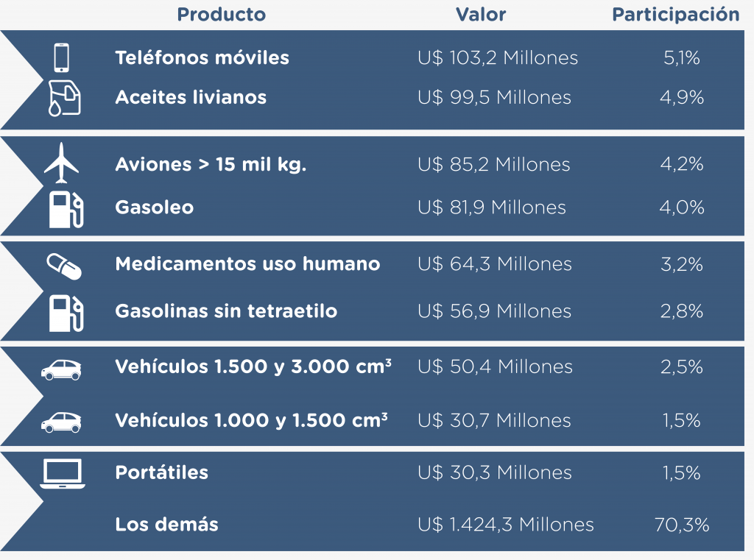Click the U$ 103,2 Millones value
Screen dimensions: 754x560
(498, 58)
